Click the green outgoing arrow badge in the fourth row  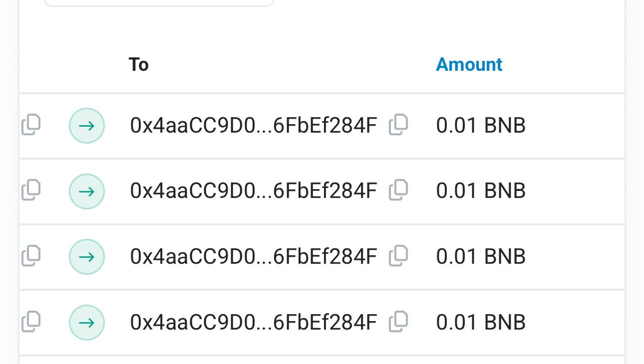[87, 323]
